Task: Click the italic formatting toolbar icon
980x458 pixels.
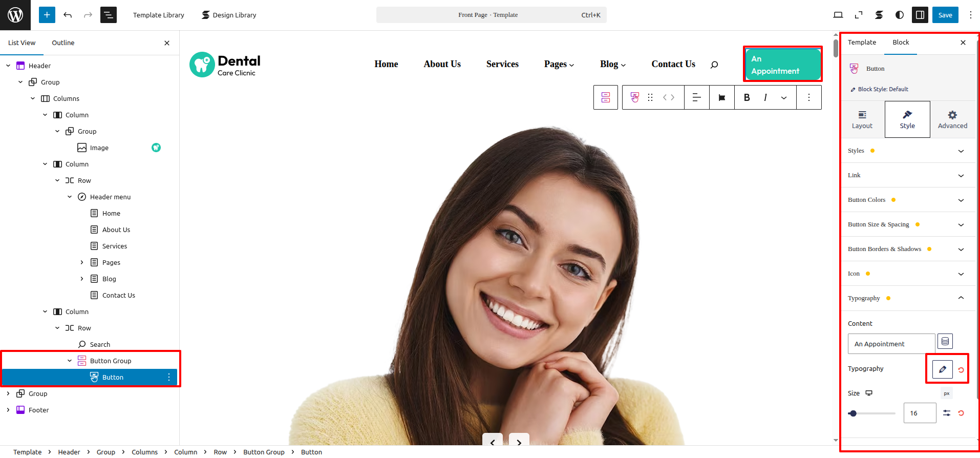Action: tap(765, 97)
